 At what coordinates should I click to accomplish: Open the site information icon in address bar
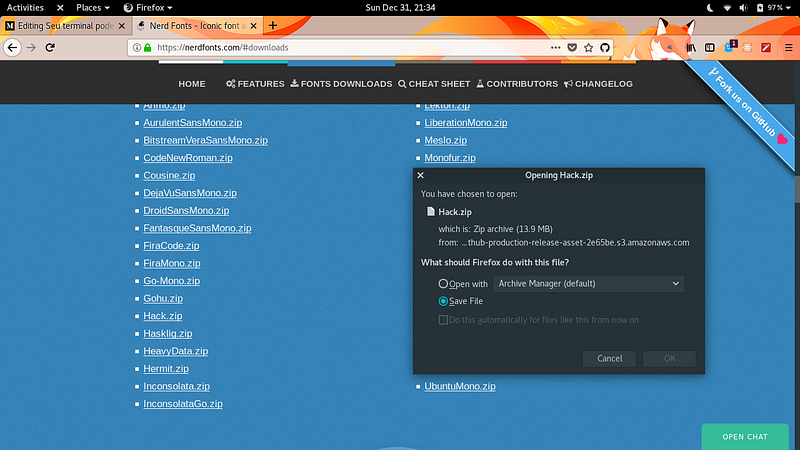point(137,47)
